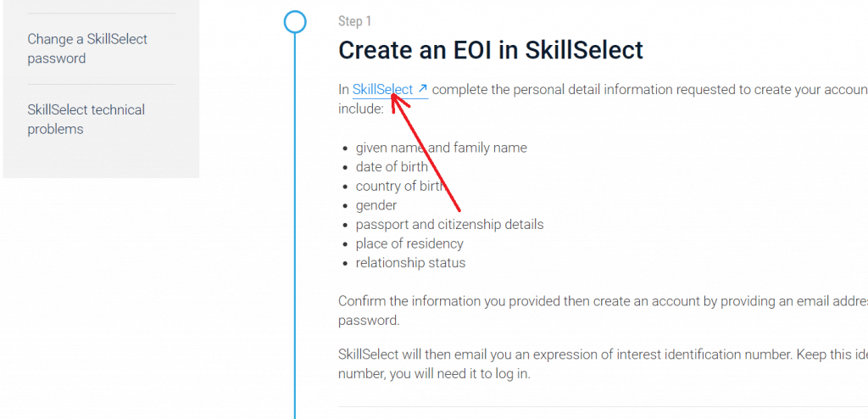Viewport: 868px width, 419px height.
Task: Click the Step 1 circle marker
Action: 294,21
